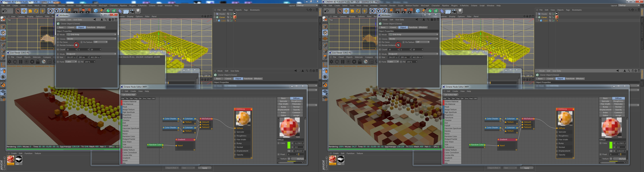Click Apply button at bottom of left CINEMA 4D window
Screen dimensions: 644x172
pos(204,168)
